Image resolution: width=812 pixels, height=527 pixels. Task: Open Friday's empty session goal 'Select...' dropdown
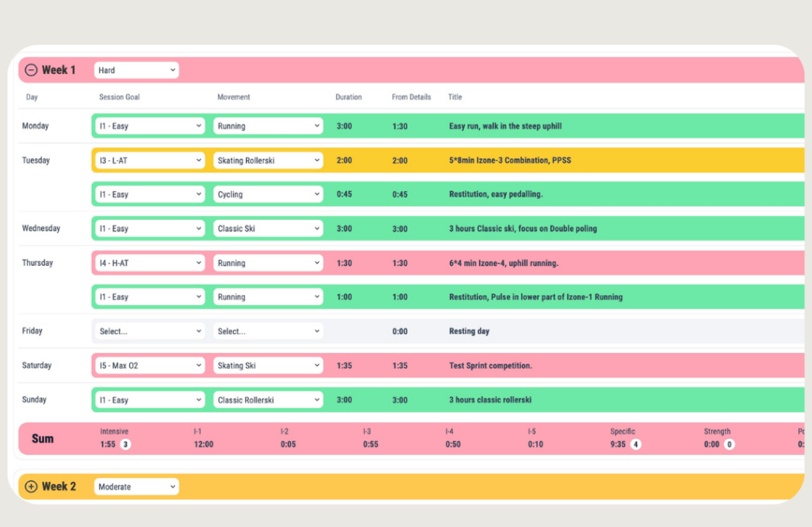point(149,332)
